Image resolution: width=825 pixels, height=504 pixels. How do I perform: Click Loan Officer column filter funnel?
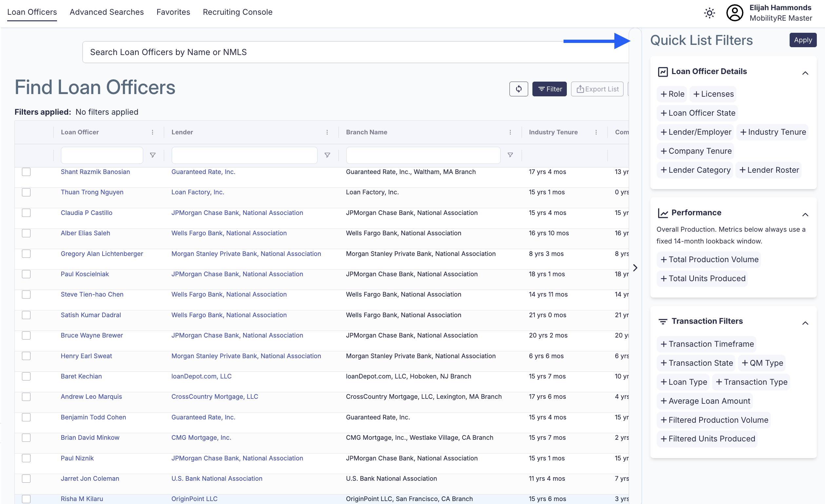pyautogui.click(x=153, y=155)
